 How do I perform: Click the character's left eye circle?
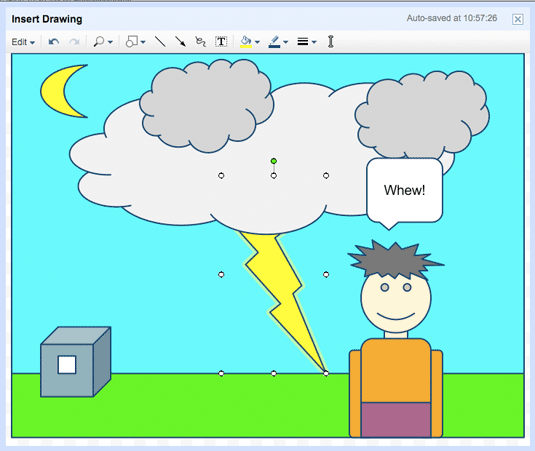385,288
